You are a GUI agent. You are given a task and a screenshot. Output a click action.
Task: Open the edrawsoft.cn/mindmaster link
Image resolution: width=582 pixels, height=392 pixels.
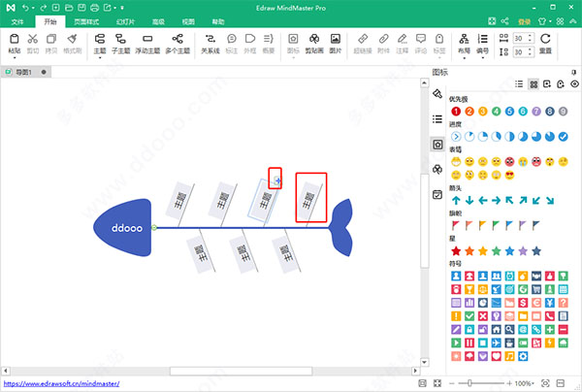coord(62,383)
